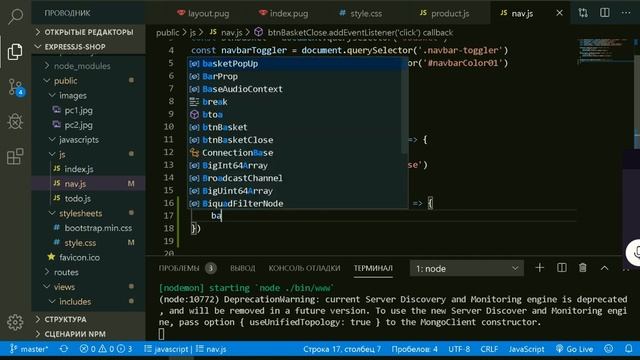Screen dimensions: 640x360
Task: Click the suggestion list scrollbar
Action: pyautogui.click(x=405, y=106)
